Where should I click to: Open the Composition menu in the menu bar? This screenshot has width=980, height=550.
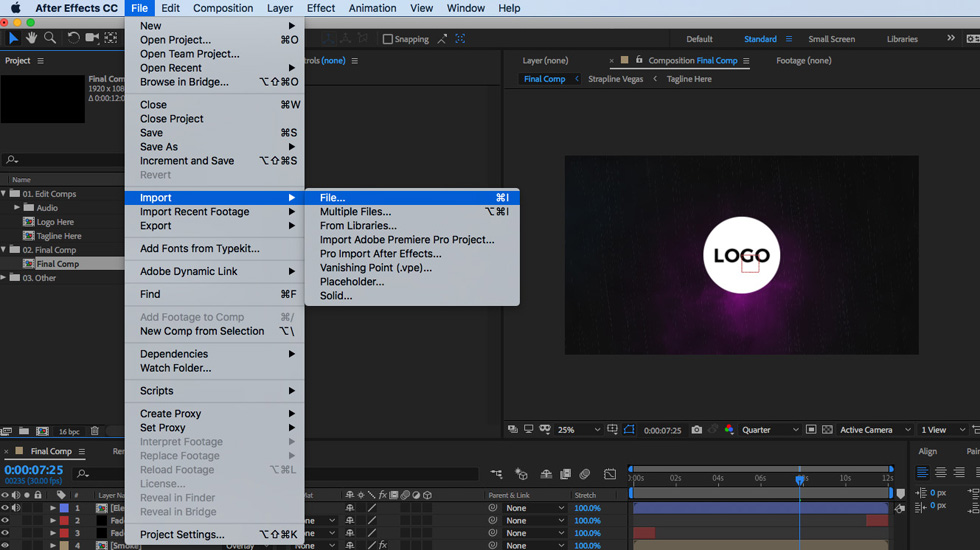(x=222, y=8)
